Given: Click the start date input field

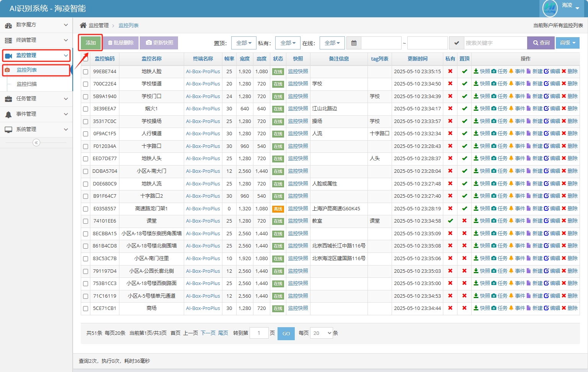Looking at the screenshot, I should [381, 43].
